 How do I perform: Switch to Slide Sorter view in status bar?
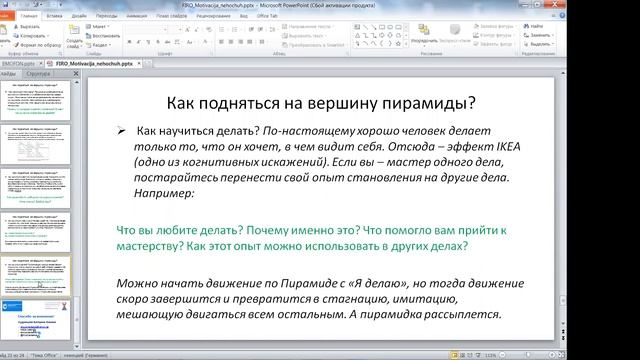pos(462,356)
